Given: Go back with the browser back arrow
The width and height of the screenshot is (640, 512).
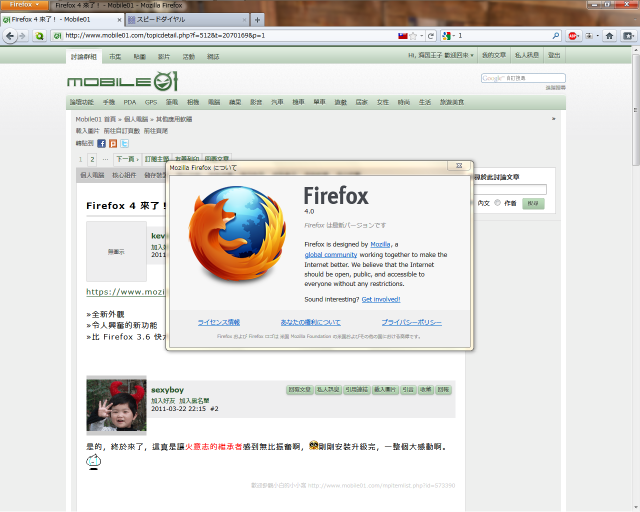Looking at the screenshot, I should (x=10, y=36).
